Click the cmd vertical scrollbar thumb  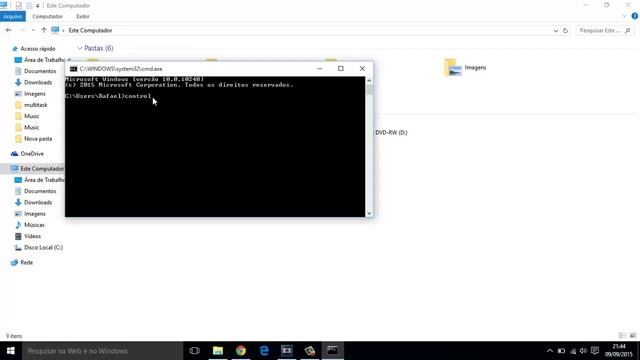tap(369, 90)
